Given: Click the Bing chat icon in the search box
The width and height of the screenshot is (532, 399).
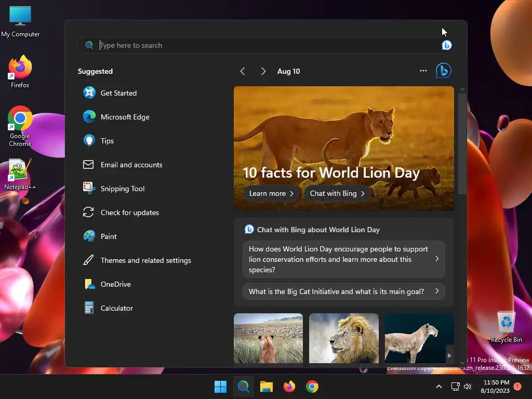Looking at the screenshot, I should [x=446, y=45].
